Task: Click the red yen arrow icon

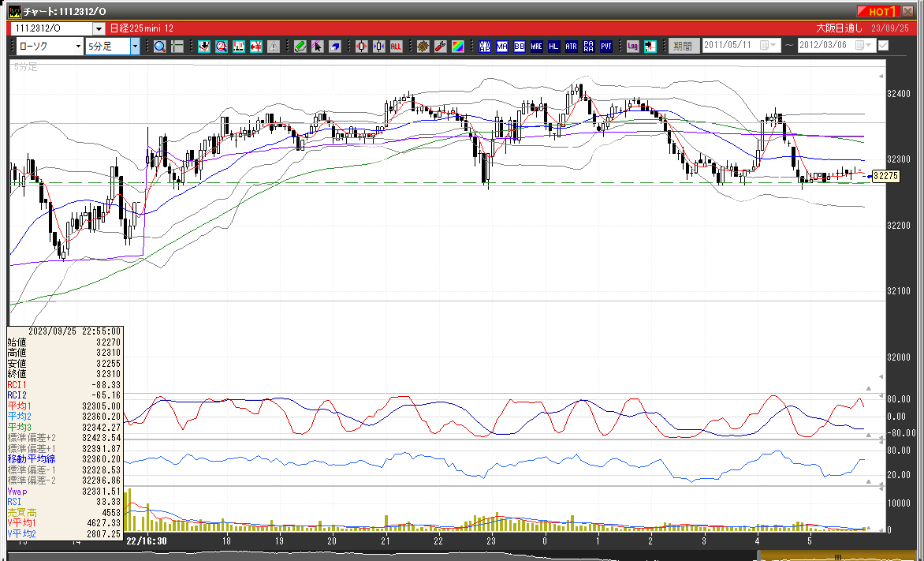Action: pos(255,46)
